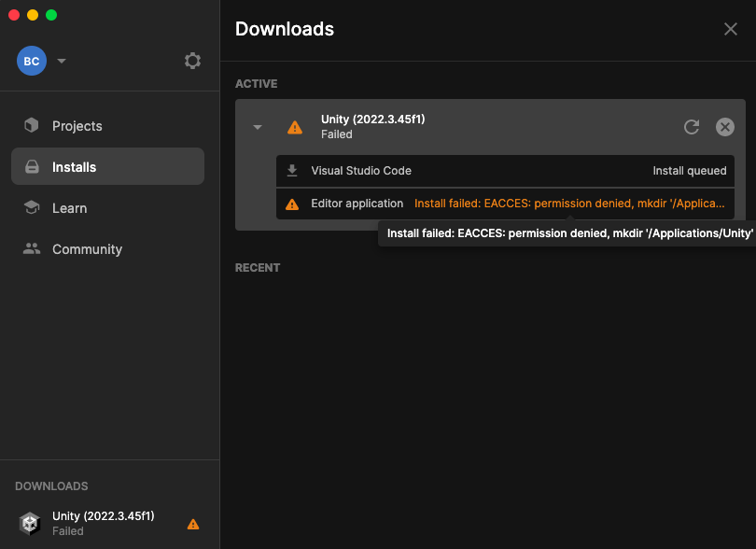The height and width of the screenshot is (549, 756).
Task: Click the macOS yellow minimize button
Action: click(x=33, y=15)
